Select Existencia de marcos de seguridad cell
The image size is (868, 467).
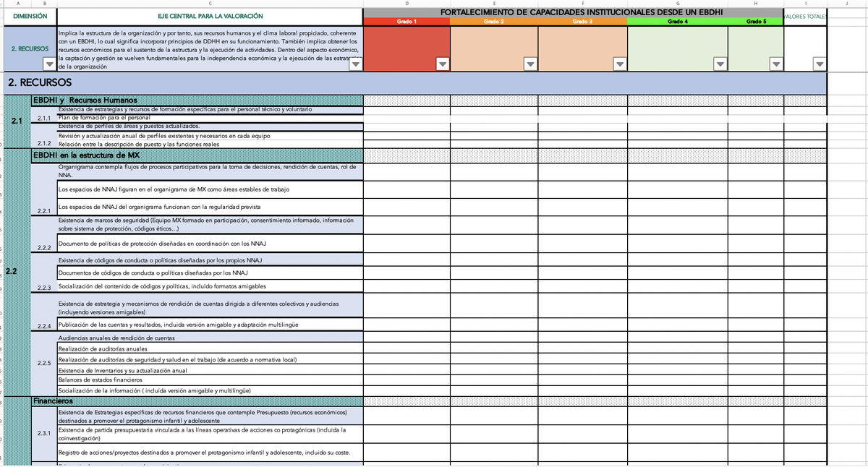(210, 225)
